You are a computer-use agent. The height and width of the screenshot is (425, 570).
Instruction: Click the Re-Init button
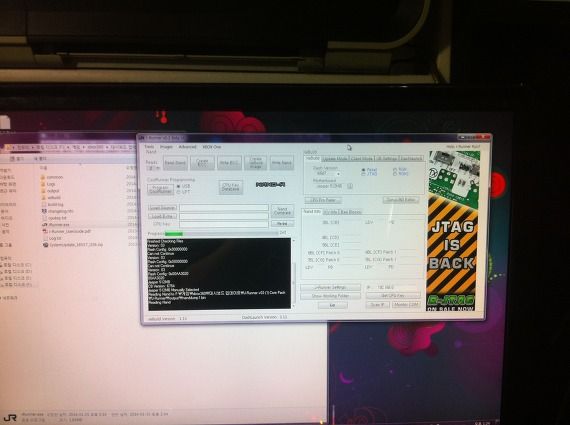282,224
